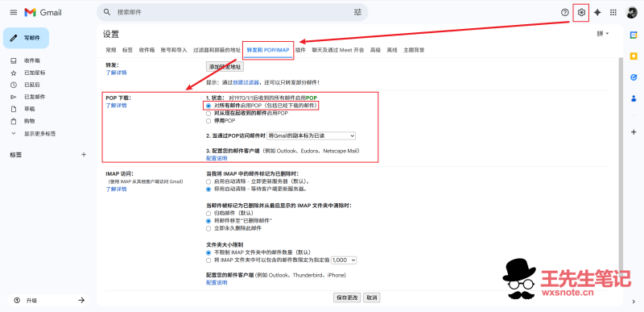Open search filter options icon
Image resolution: width=644 pixels, height=312 pixels.
[357, 12]
